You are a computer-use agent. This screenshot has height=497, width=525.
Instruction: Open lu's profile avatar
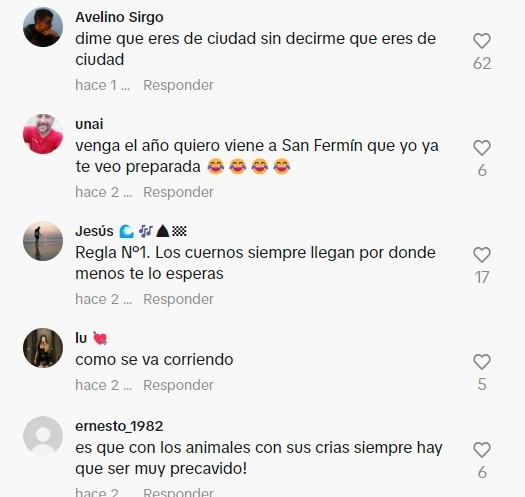pyautogui.click(x=43, y=348)
